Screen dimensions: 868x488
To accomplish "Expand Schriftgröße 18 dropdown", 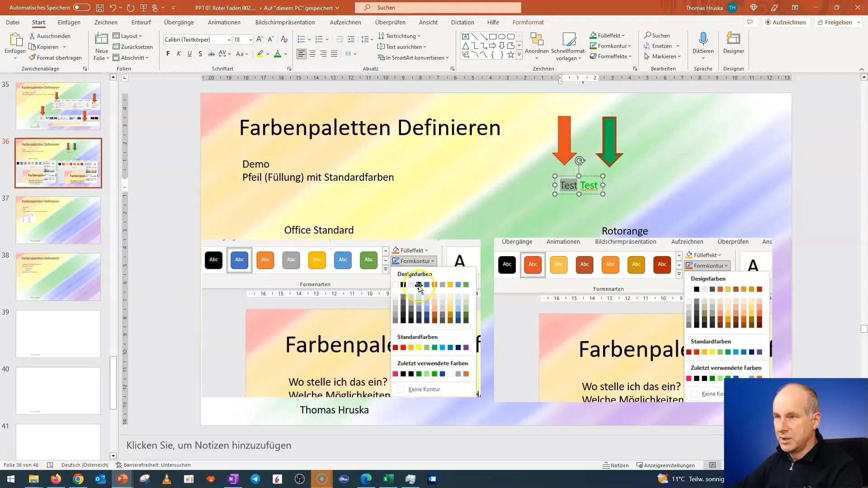I will pos(249,39).
